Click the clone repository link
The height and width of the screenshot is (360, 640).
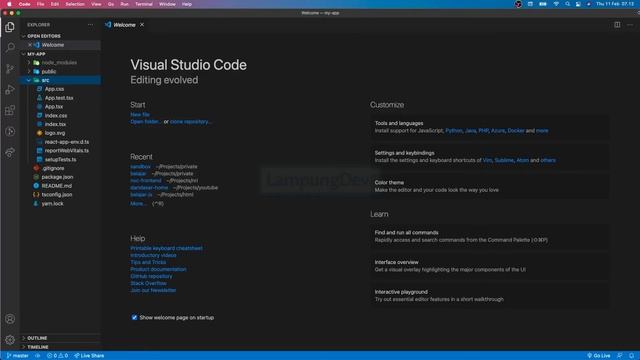(x=191, y=122)
